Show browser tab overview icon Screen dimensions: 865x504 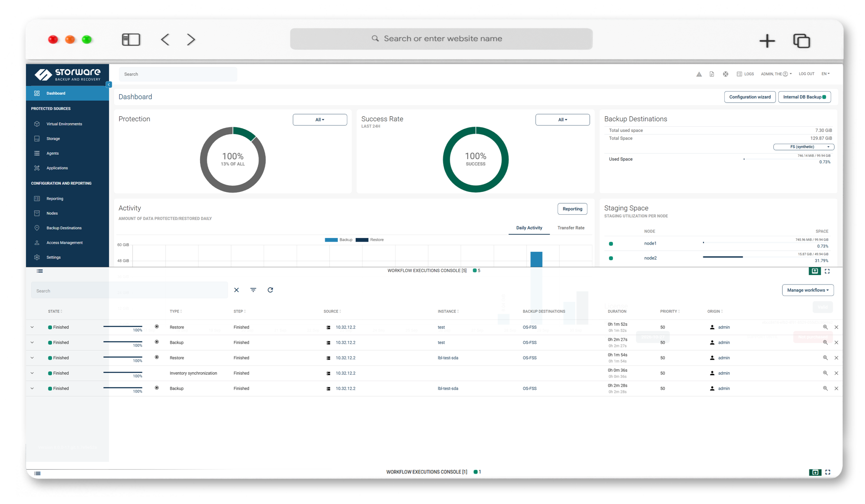click(x=801, y=41)
